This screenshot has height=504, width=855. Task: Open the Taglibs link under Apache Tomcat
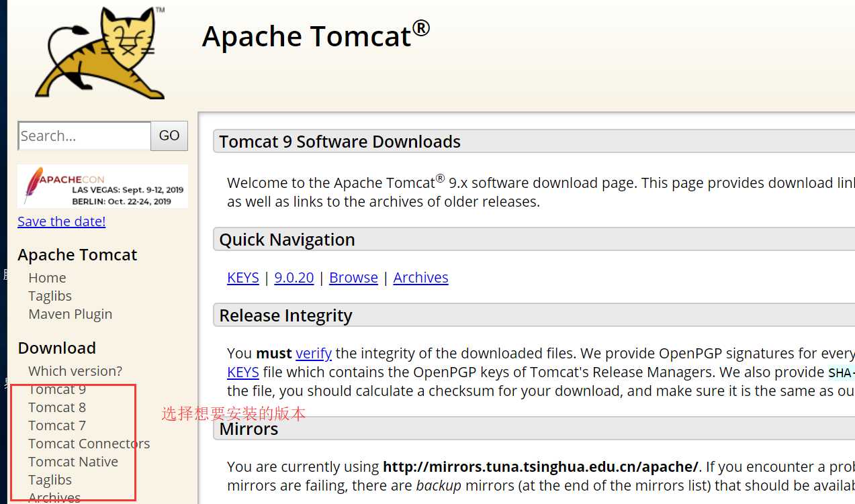click(50, 296)
